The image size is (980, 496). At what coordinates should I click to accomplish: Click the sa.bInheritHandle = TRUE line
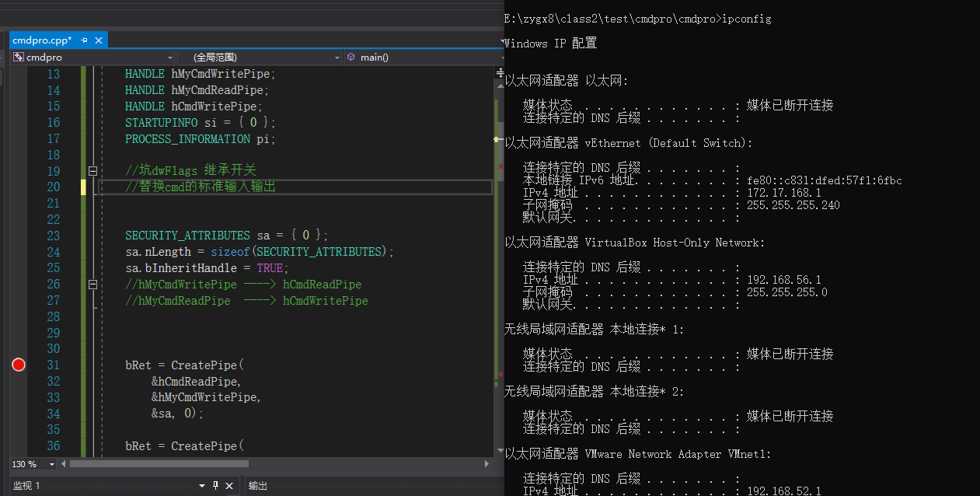click(x=207, y=268)
